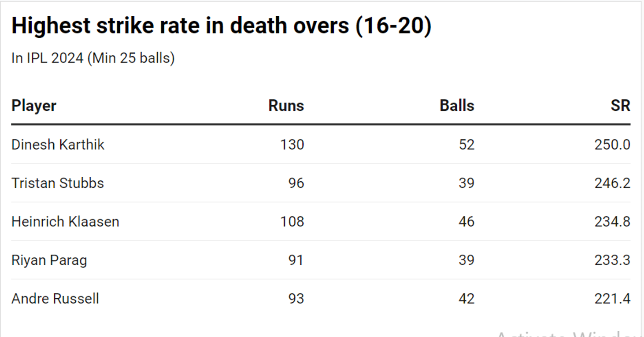Click the SR column header
Image resolution: width=644 pixels, height=337 pixels.
point(620,106)
